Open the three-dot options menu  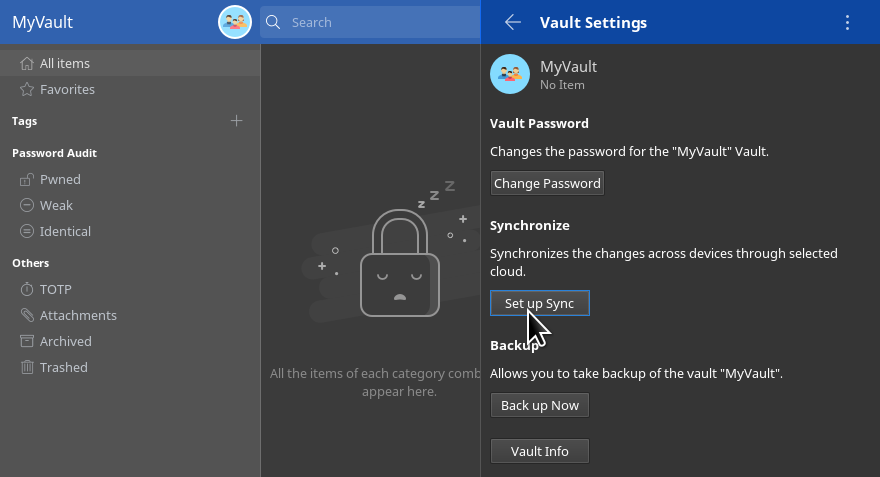point(848,22)
